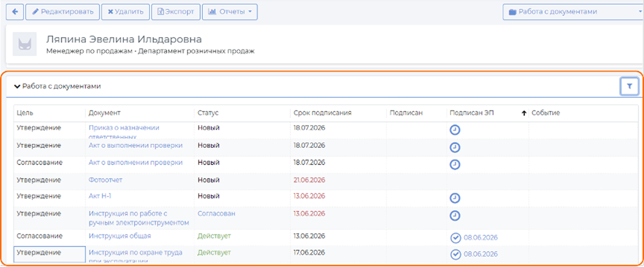Viewport: 644px width, 267px height.
Task: Click Согласование cell in the Инструкция общая row
Action: pyautogui.click(x=40, y=236)
